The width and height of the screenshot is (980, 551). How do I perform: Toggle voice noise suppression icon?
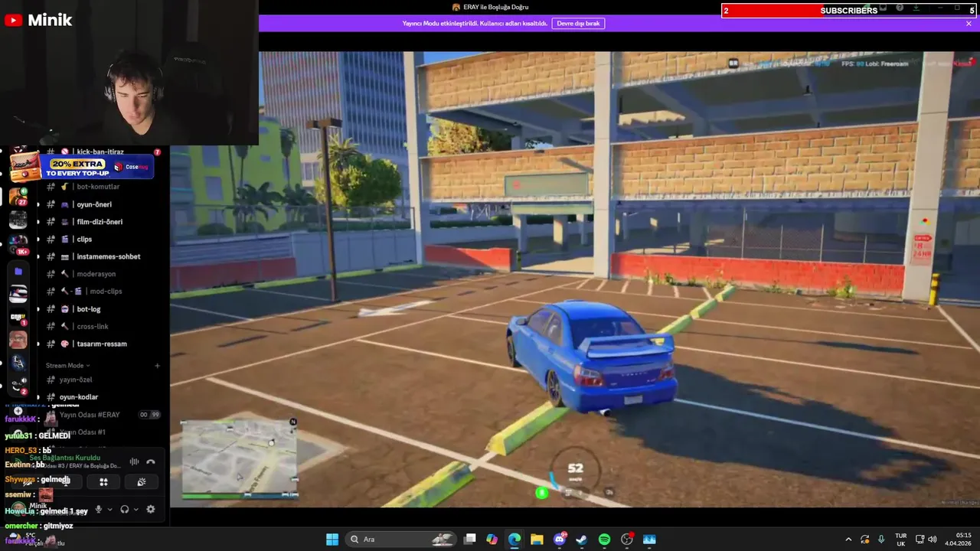135,461
